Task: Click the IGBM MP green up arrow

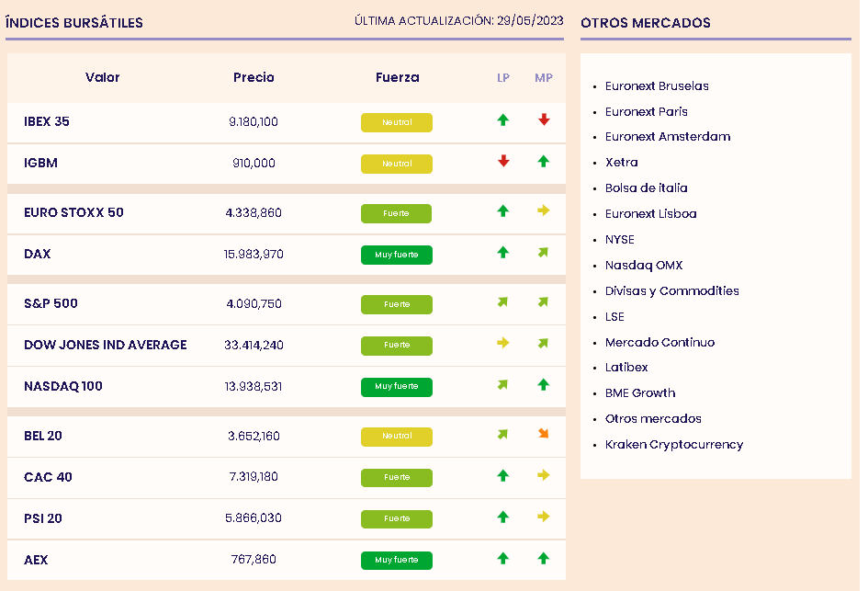Action: coord(544,161)
